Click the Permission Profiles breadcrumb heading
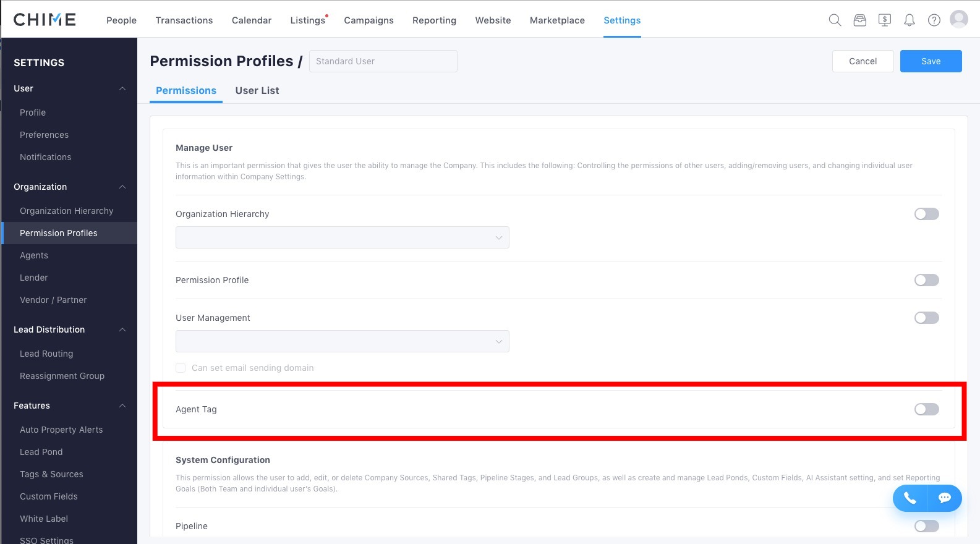 pos(221,61)
